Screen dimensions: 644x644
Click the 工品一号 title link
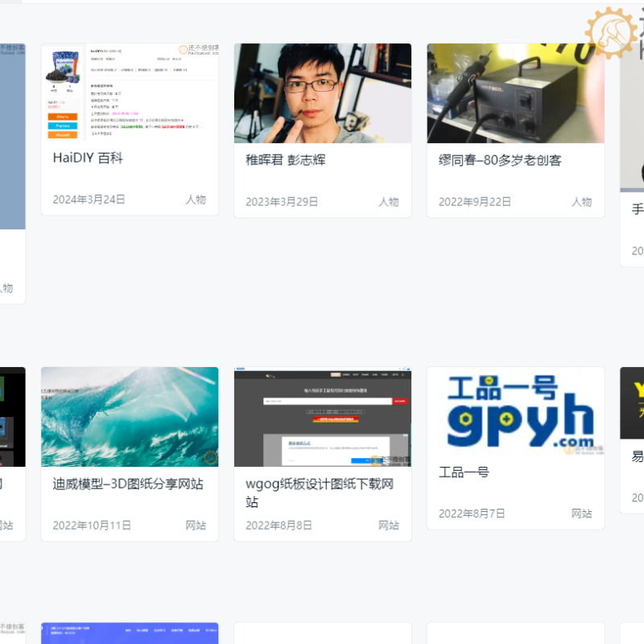click(x=464, y=473)
